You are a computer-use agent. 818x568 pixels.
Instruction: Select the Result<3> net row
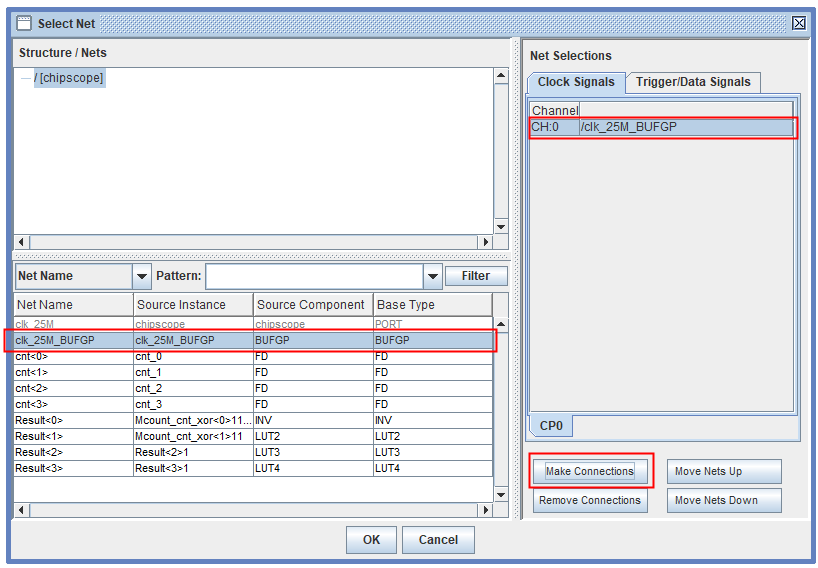pos(73,468)
